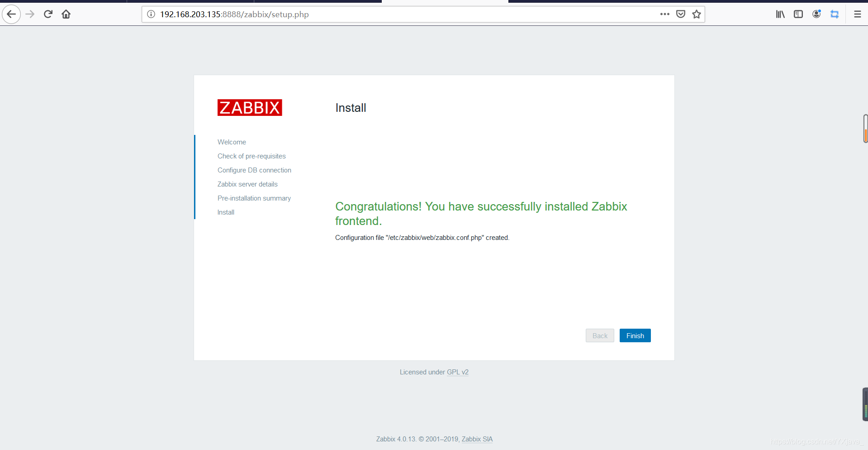Select Zabbix server details step
The height and width of the screenshot is (450, 868).
tap(247, 184)
